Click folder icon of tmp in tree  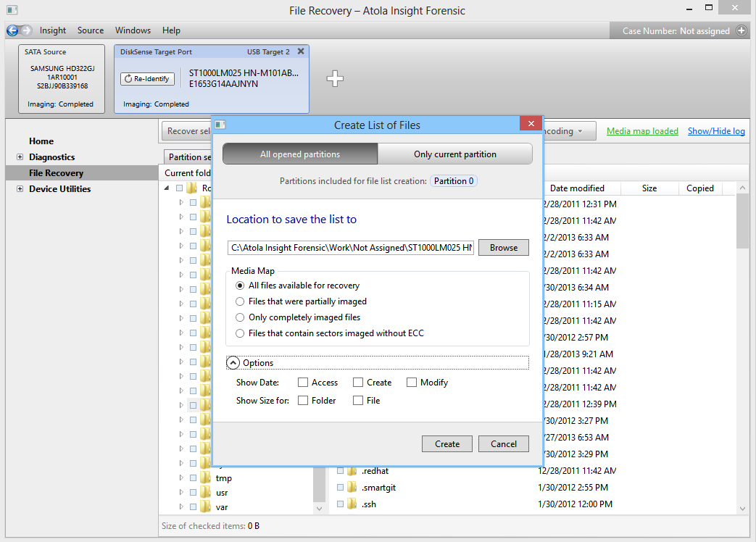[x=206, y=478]
